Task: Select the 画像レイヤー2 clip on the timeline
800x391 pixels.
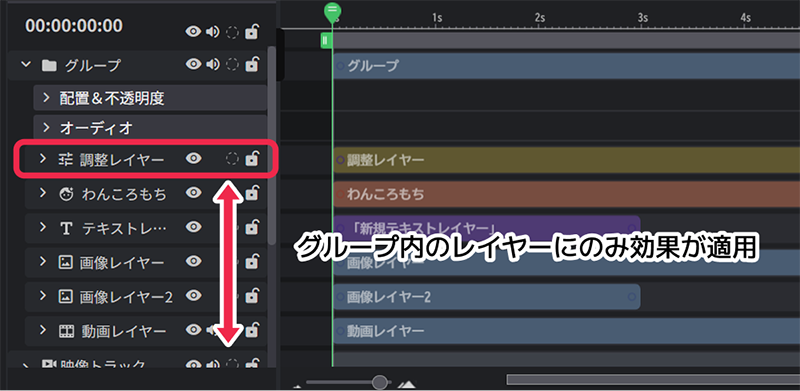Action: point(487,297)
